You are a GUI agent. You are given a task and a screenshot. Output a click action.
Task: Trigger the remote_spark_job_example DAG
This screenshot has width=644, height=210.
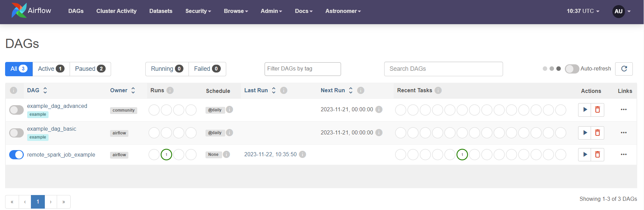(585, 155)
